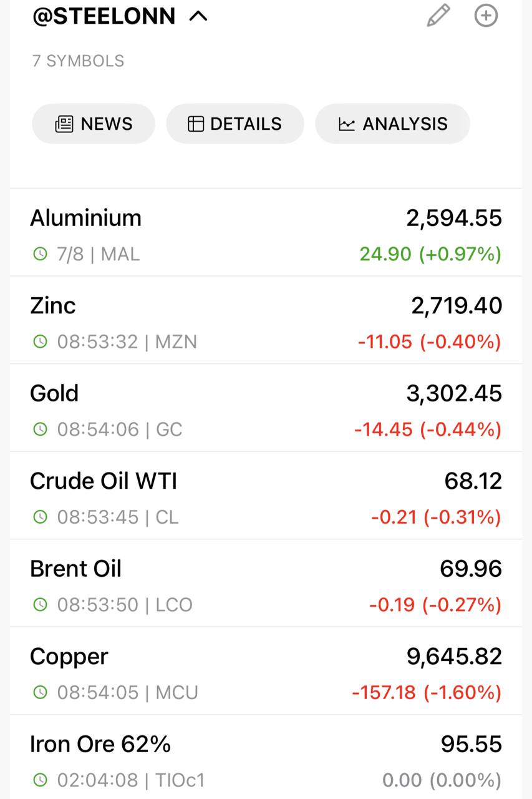Tap the pencil edit watchlist icon
Viewport: 532px width, 799px height.
pyautogui.click(x=438, y=16)
